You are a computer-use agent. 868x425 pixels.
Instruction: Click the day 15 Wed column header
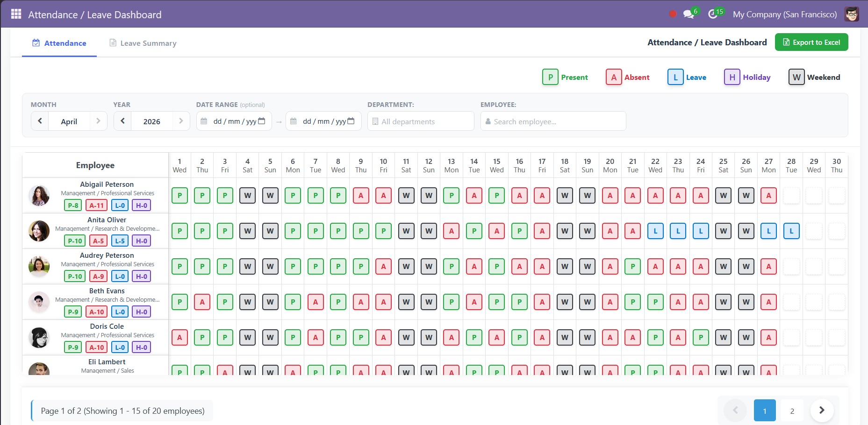point(497,165)
